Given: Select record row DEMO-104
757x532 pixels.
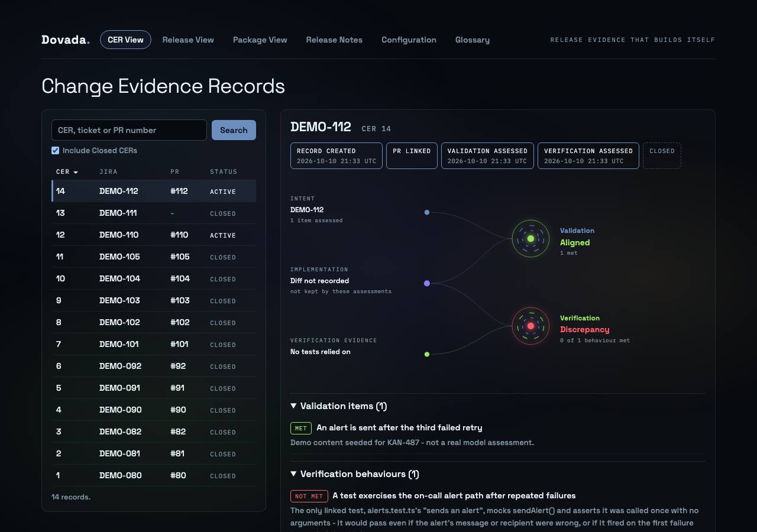Looking at the screenshot, I should pyautogui.click(x=154, y=278).
